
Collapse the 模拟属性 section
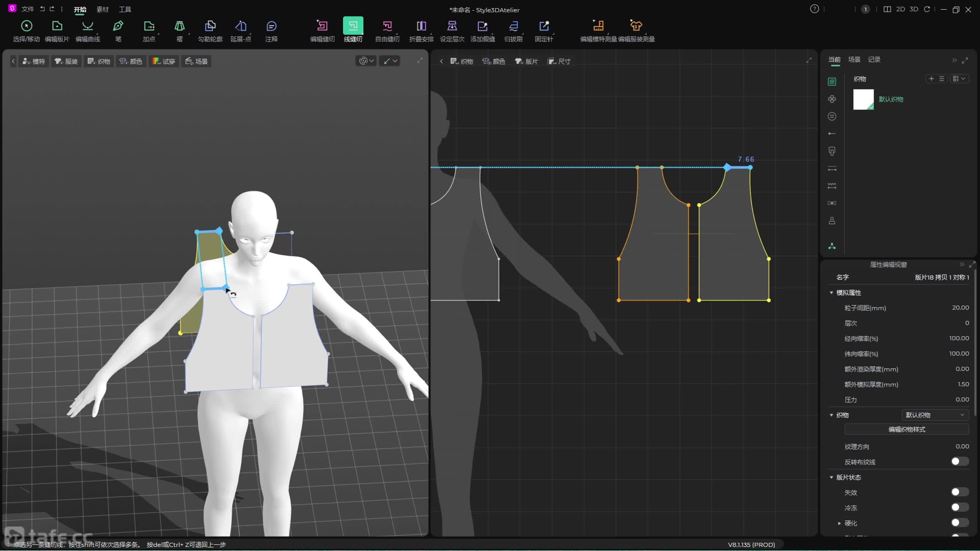pyautogui.click(x=831, y=293)
